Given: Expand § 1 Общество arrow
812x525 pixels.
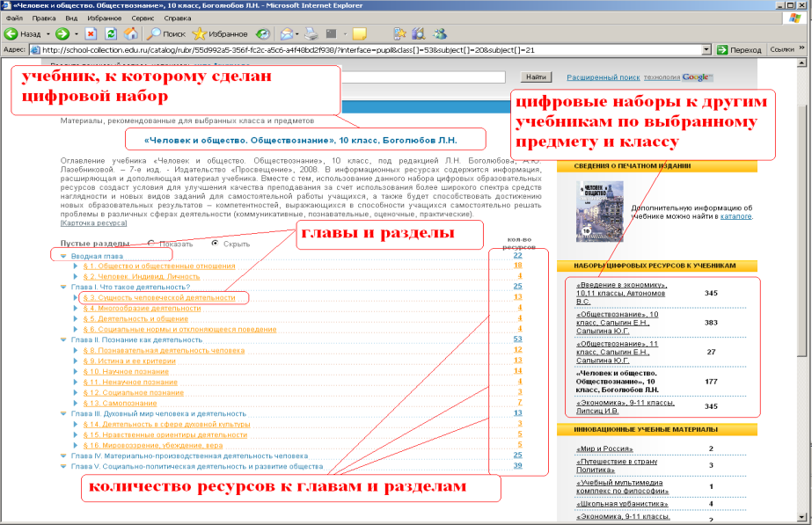Looking at the screenshot, I should pos(76,266).
